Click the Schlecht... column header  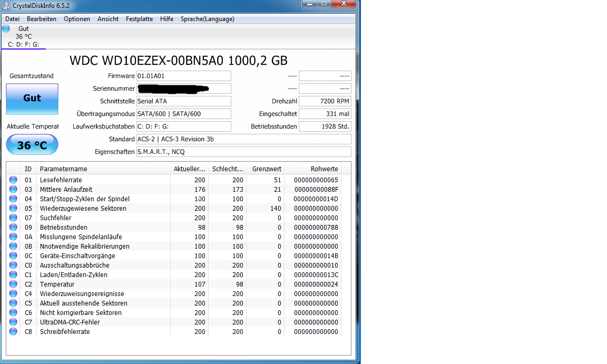(227, 169)
